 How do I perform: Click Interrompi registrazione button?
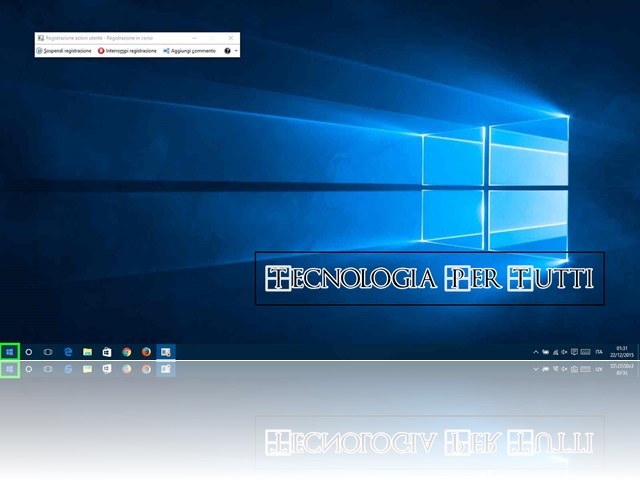click(x=127, y=50)
